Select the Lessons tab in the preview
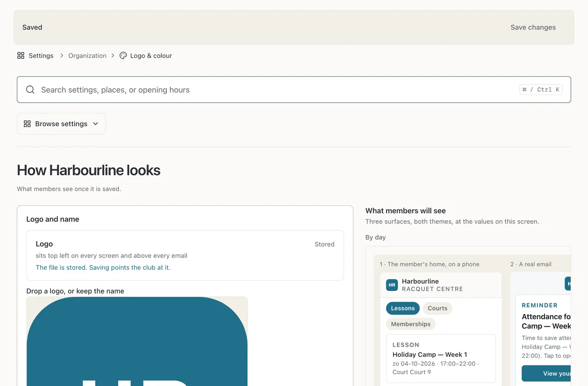This screenshot has width=588, height=386. point(403,308)
